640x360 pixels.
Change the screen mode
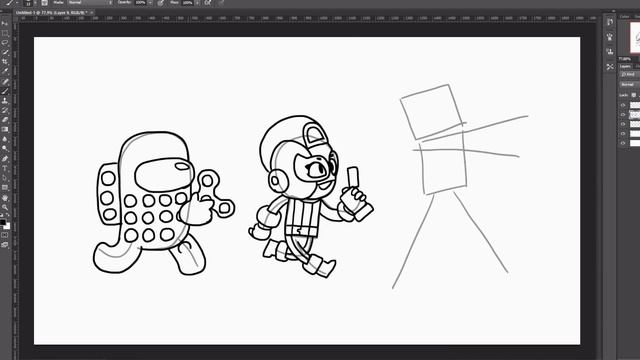pos(5,245)
